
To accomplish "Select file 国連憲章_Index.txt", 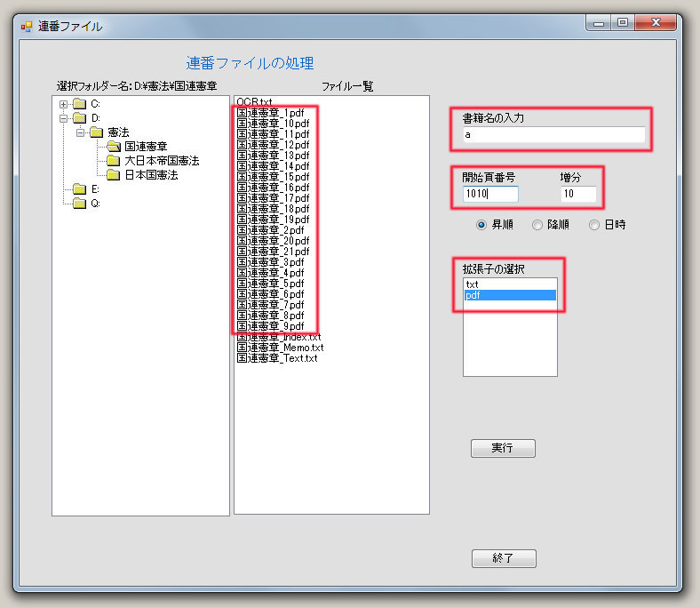I will (279, 337).
